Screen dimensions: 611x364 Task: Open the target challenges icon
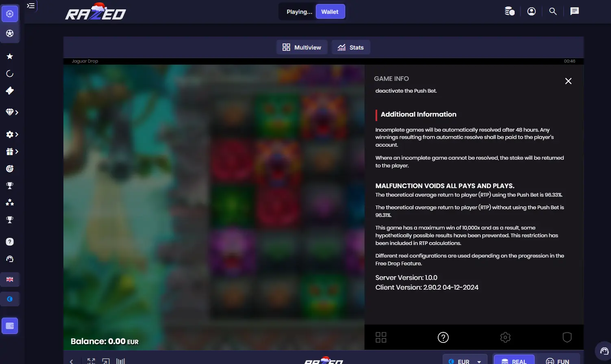tap(10, 169)
